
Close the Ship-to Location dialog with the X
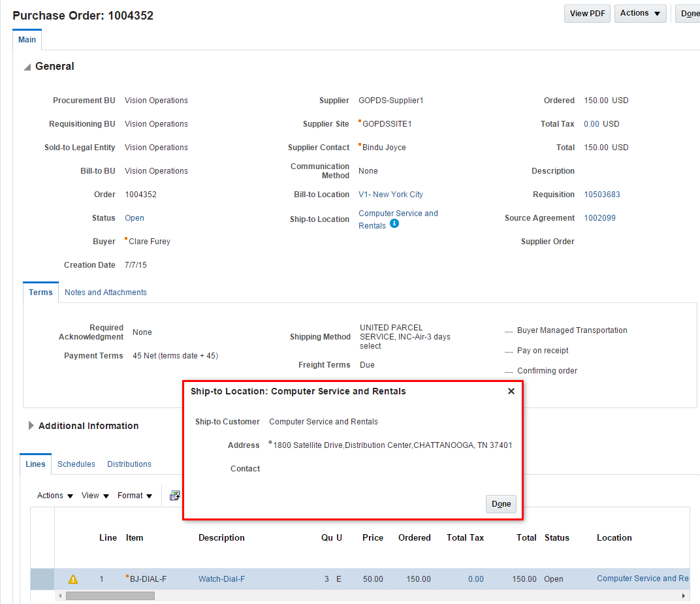pyautogui.click(x=511, y=391)
